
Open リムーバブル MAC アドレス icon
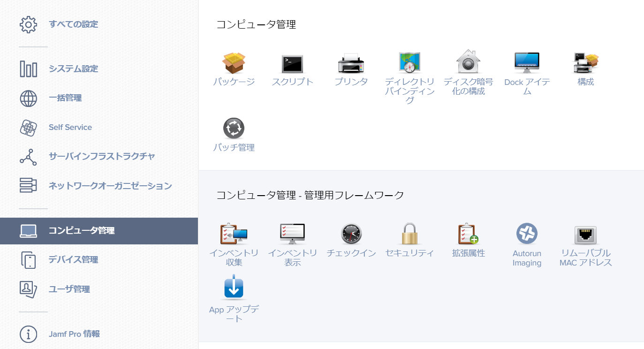point(585,235)
